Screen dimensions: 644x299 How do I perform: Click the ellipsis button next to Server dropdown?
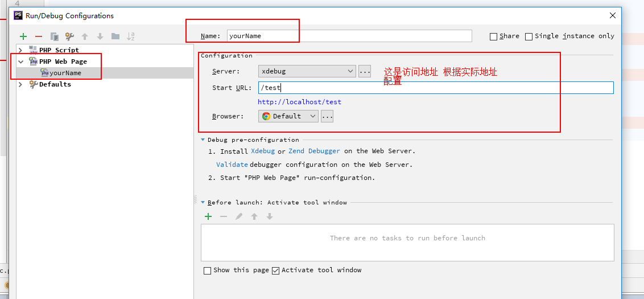[x=365, y=71]
